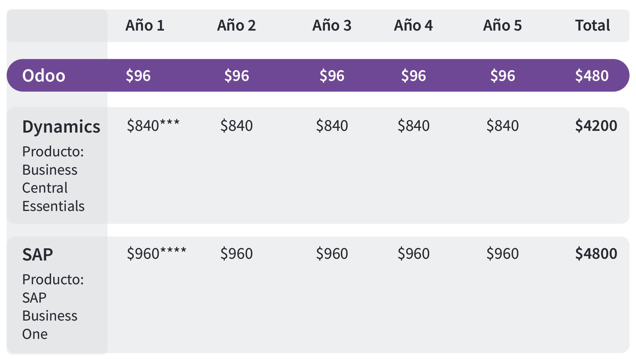Click the Odoo total of $480
The height and width of the screenshot is (364, 636).
pos(592,76)
